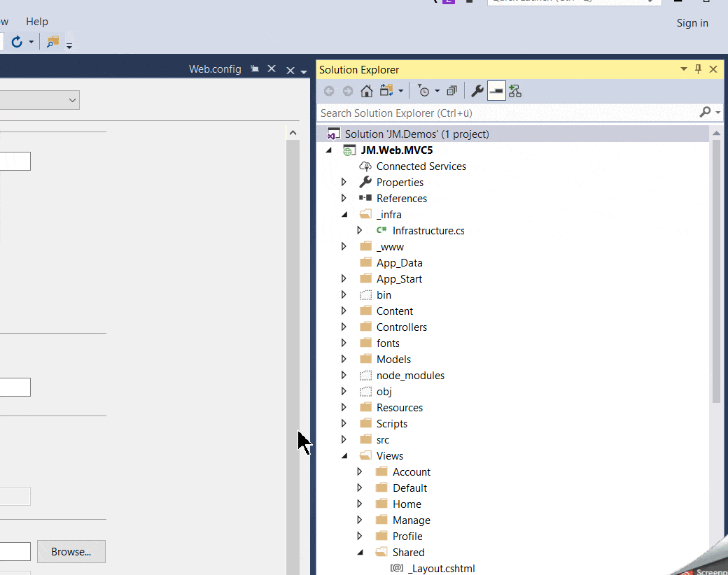Collapse the Views folder

[x=344, y=455]
